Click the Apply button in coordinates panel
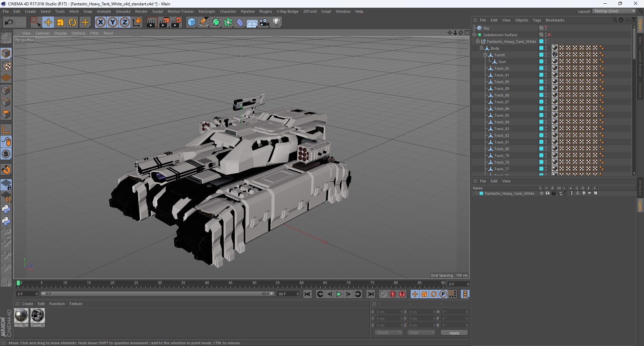The height and width of the screenshot is (346, 644). point(454,333)
